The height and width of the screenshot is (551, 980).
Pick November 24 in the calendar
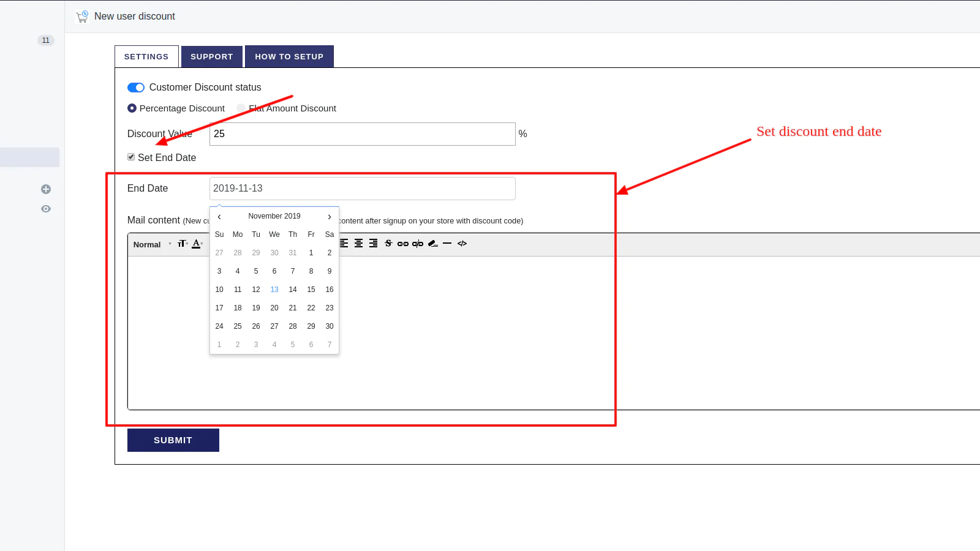click(x=219, y=326)
